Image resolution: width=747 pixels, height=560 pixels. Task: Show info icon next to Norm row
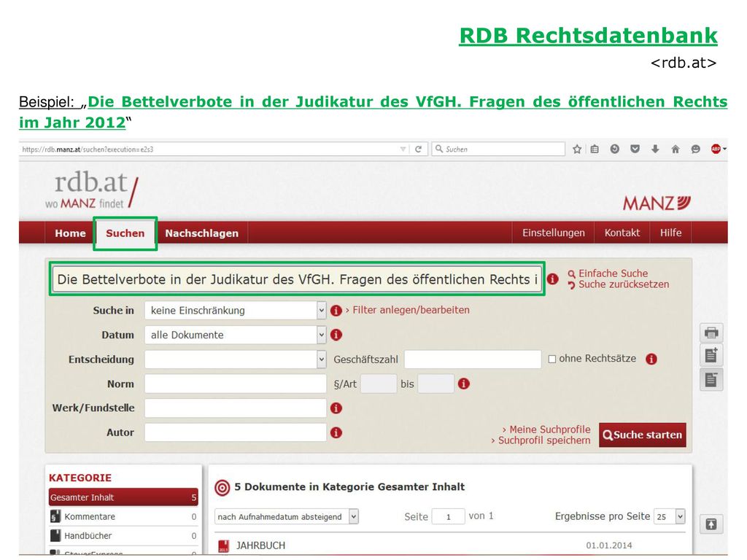[x=463, y=384]
